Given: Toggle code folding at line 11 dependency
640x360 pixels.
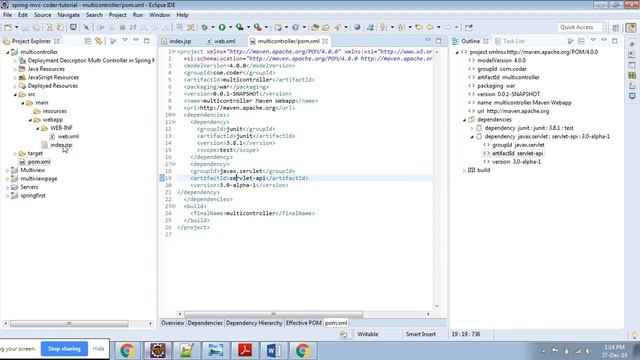Looking at the screenshot, I should tap(174, 122).
